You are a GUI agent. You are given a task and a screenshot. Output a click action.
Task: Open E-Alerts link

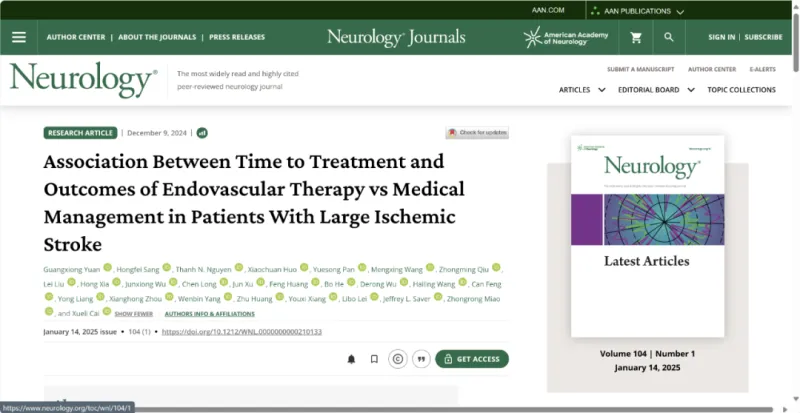pyautogui.click(x=762, y=69)
